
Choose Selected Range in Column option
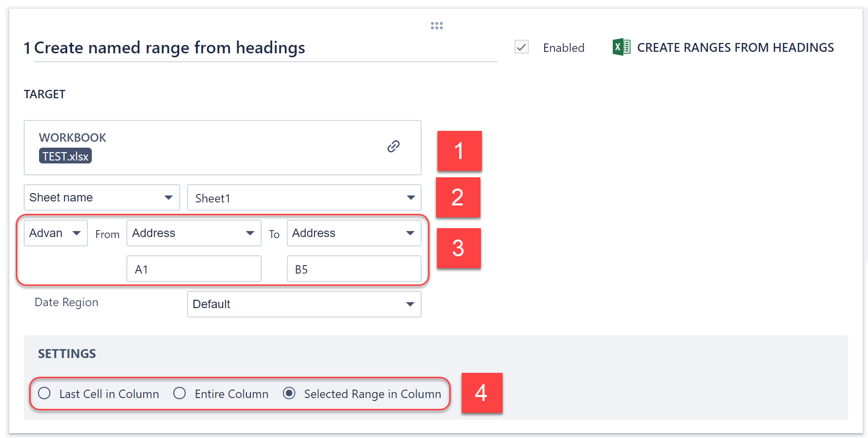tap(289, 394)
